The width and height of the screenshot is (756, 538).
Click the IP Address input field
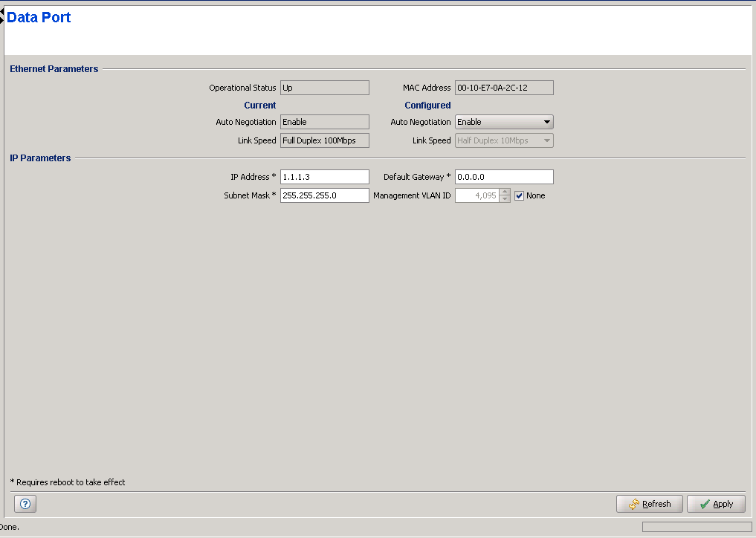click(x=324, y=177)
